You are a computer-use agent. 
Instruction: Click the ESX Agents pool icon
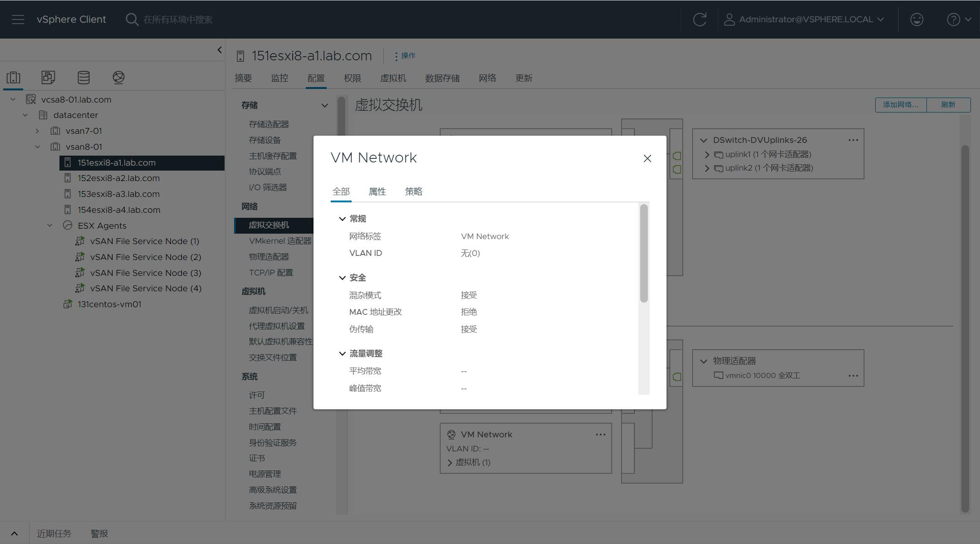pyautogui.click(x=68, y=225)
